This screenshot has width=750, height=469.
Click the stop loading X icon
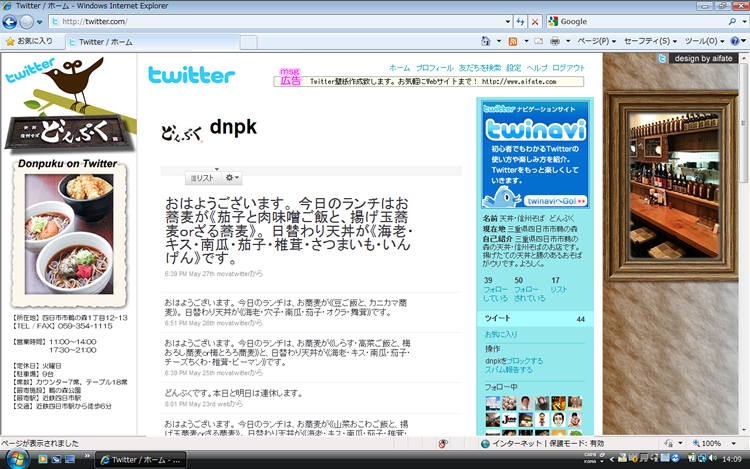(535, 22)
